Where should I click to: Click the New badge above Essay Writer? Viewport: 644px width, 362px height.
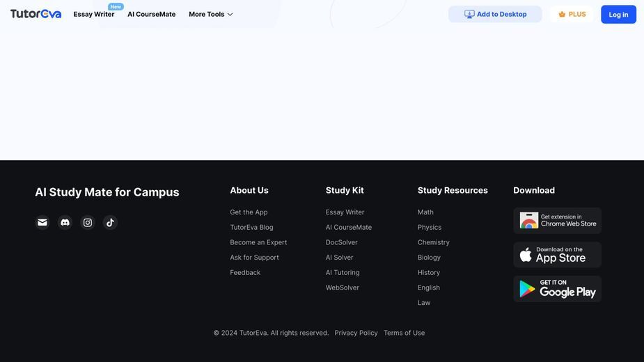coord(116,6)
